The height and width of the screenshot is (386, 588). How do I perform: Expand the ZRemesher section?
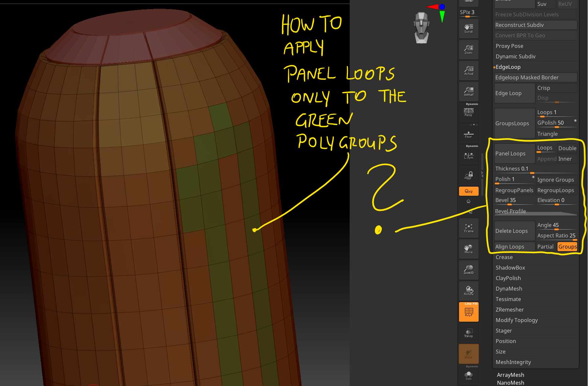click(x=510, y=310)
